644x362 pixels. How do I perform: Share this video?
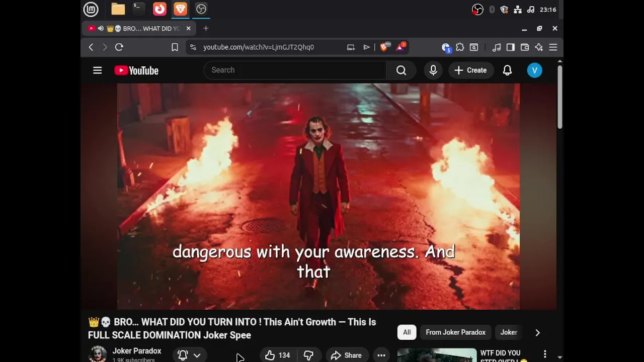point(346,355)
